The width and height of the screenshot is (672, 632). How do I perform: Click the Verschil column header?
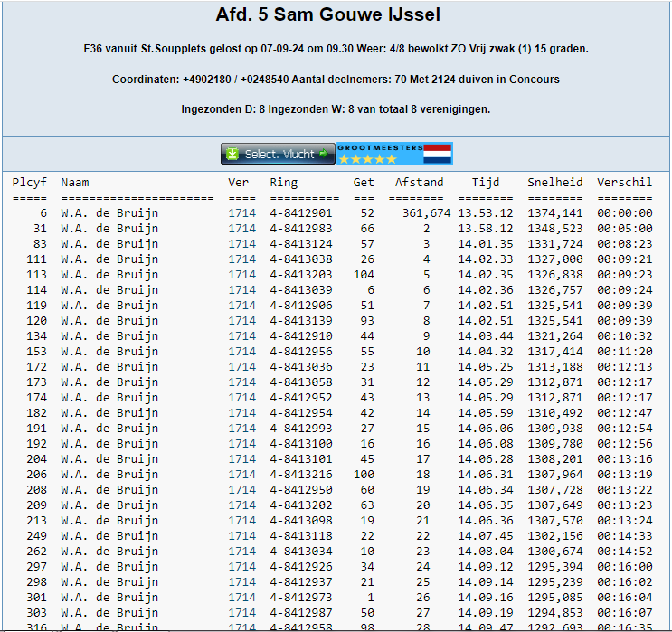click(624, 183)
